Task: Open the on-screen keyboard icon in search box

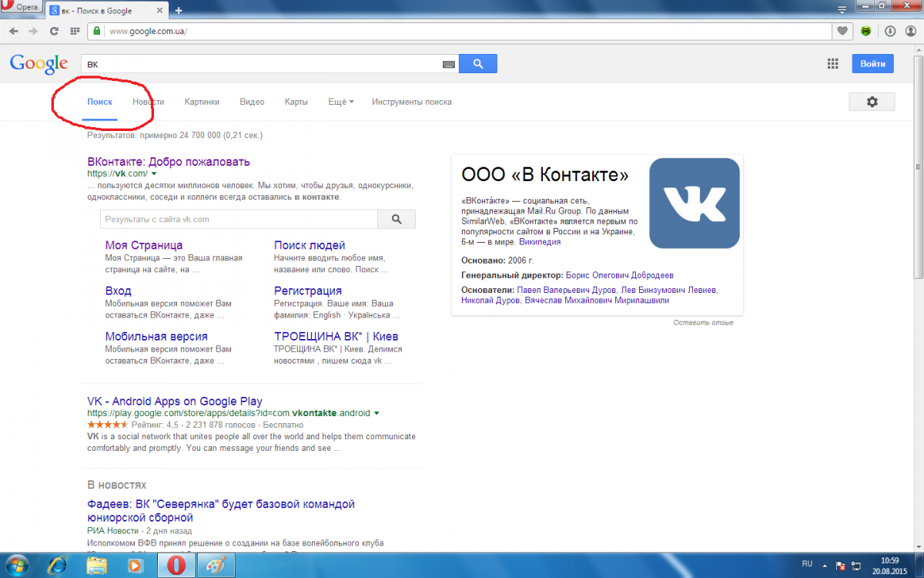Action: point(449,64)
